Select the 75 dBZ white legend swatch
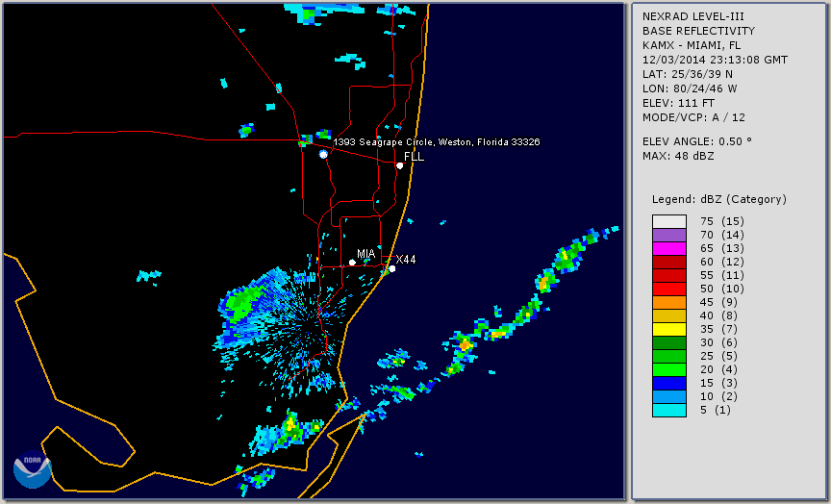The height and width of the screenshot is (504, 831). tap(669, 221)
